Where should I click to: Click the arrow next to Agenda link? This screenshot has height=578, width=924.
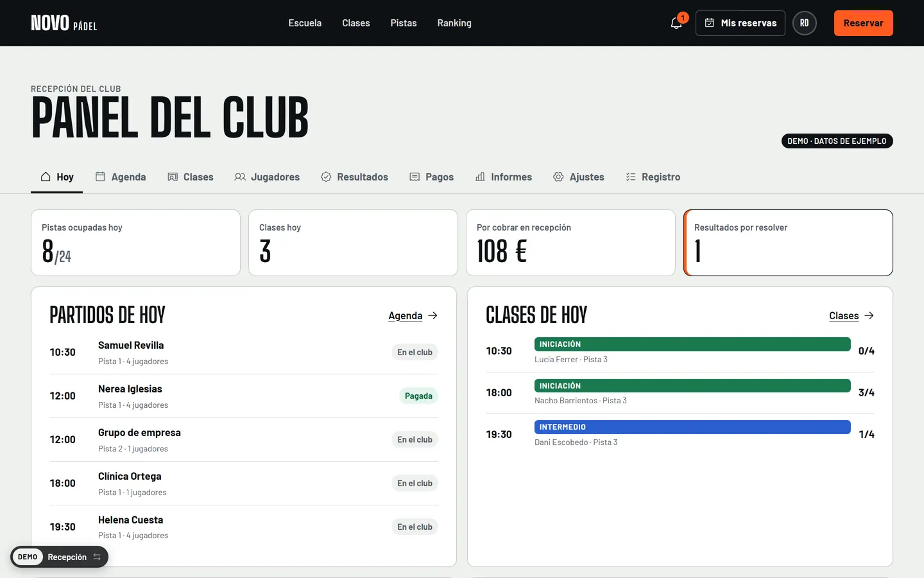pyautogui.click(x=433, y=315)
